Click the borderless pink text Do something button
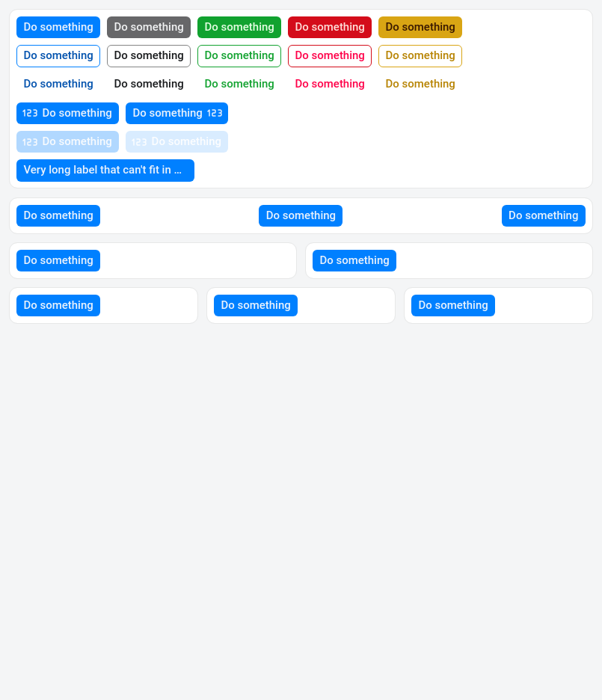This screenshot has width=602, height=700. (329, 85)
